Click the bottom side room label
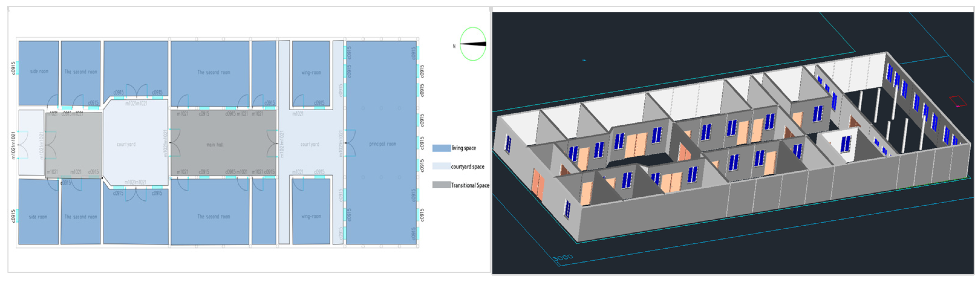 pos(38,217)
